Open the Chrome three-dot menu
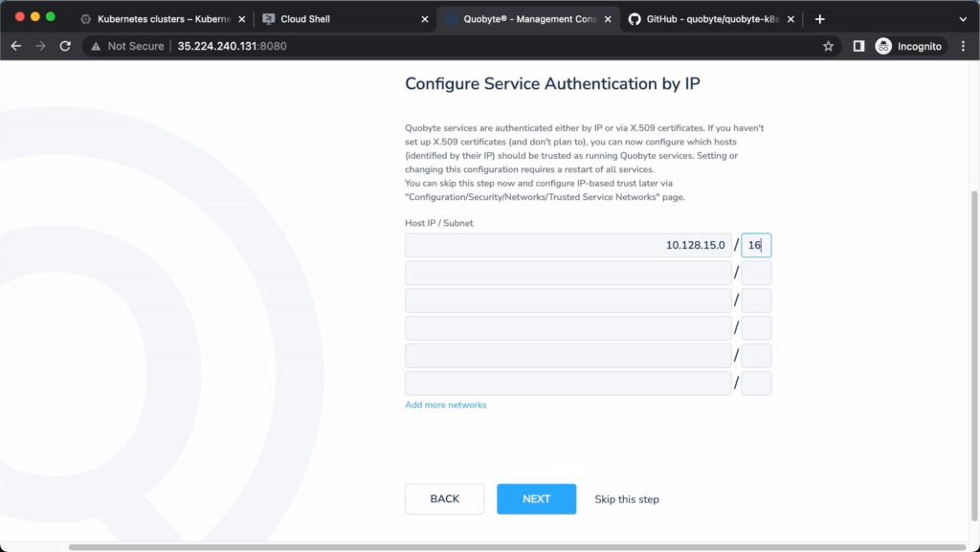Image resolution: width=980 pixels, height=552 pixels. pyautogui.click(x=963, y=46)
